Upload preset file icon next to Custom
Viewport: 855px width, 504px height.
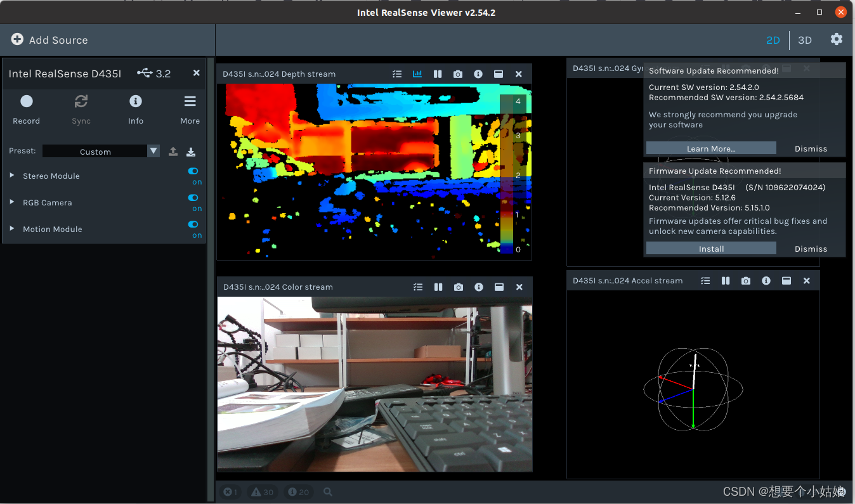click(x=173, y=152)
